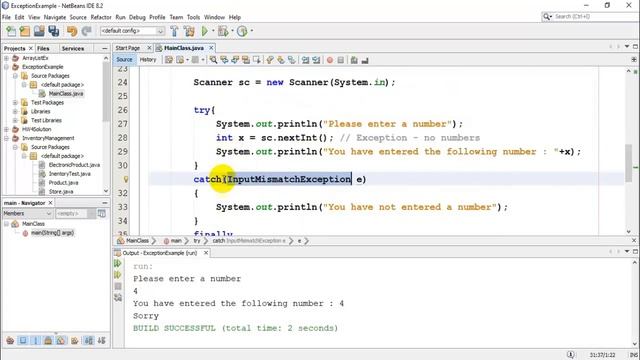Click the Stop Macro Recording icon in editor toolbar
This screenshot has width=640, height=360.
[x=340, y=60]
